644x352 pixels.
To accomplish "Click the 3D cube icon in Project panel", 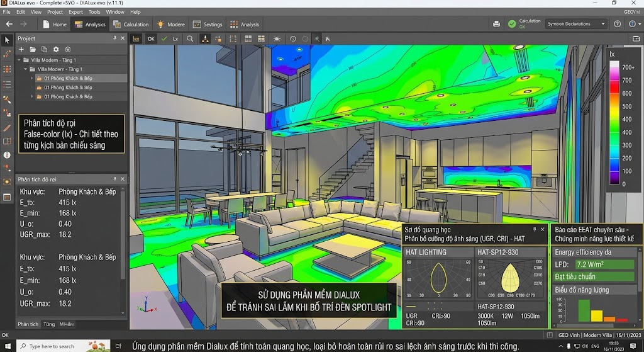I will point(68,49).
